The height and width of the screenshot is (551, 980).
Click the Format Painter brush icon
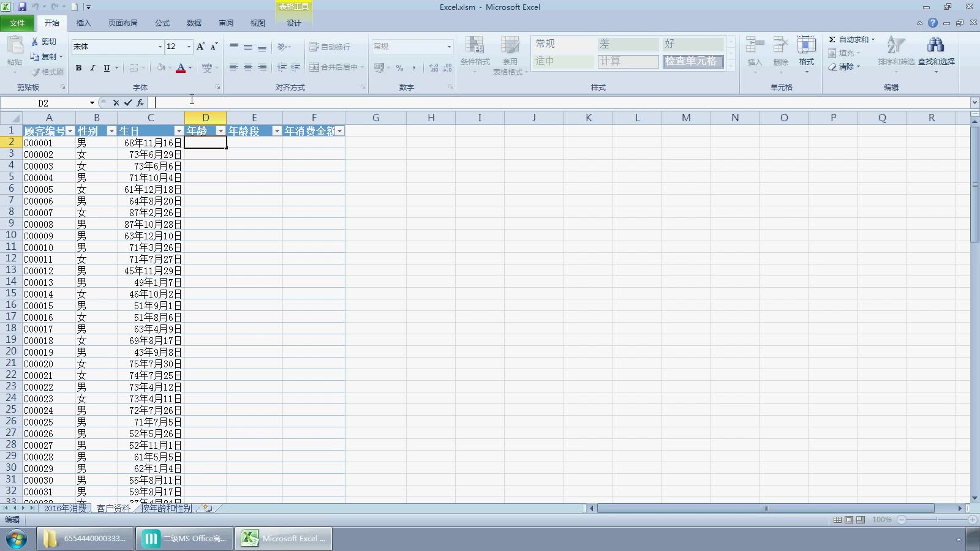(x=36, y=72)
